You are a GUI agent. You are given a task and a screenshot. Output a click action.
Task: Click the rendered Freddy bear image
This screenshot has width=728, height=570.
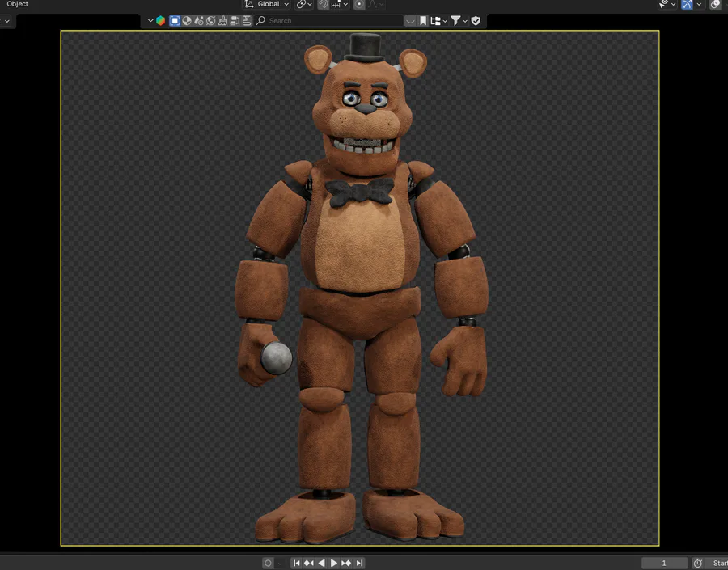(x=360, y=288)
